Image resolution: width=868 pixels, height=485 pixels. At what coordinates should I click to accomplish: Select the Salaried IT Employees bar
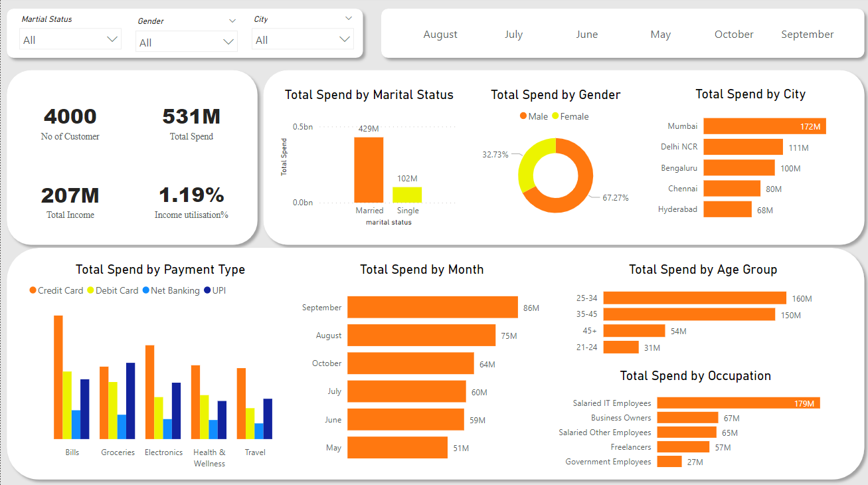(737, 403)
